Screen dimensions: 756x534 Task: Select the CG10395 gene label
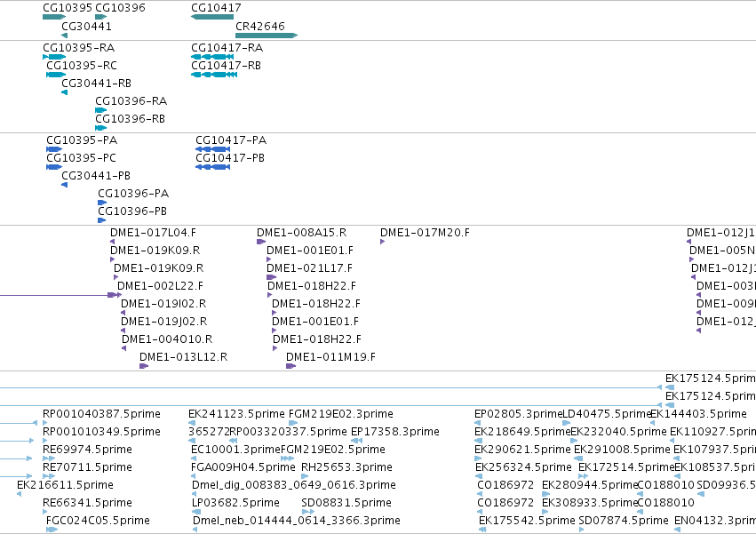pyautogui.click(x=68, y=8)
